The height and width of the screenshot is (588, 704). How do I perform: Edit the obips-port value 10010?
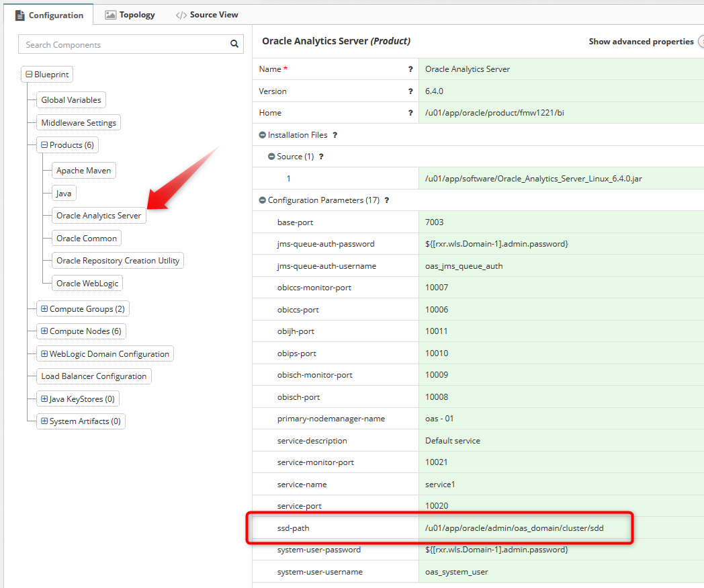click(561, 353)
